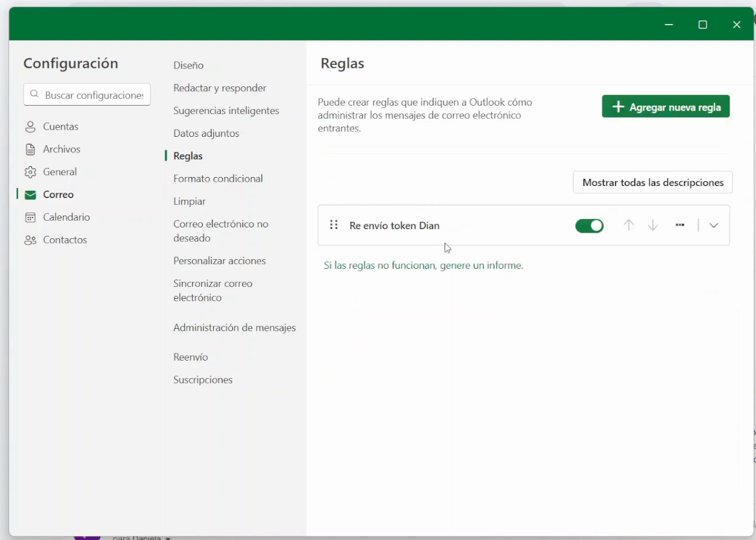Move rule up with the up arrow

(629, 225)
